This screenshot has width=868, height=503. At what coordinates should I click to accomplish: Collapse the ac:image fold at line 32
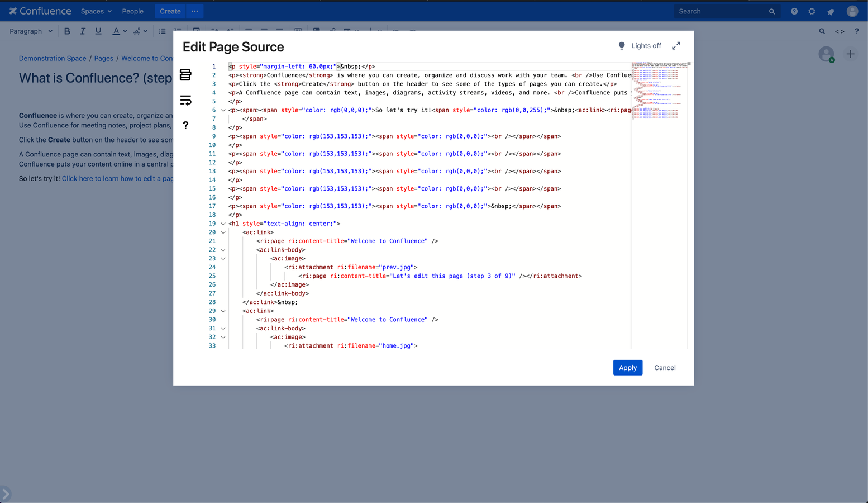click(223, 337)
